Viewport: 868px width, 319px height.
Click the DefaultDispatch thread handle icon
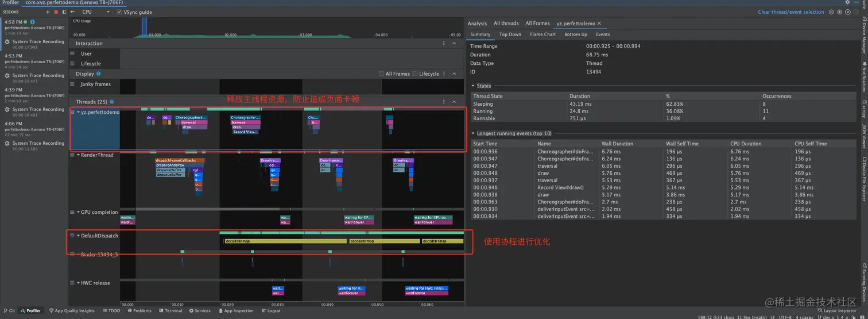(72, 236)
